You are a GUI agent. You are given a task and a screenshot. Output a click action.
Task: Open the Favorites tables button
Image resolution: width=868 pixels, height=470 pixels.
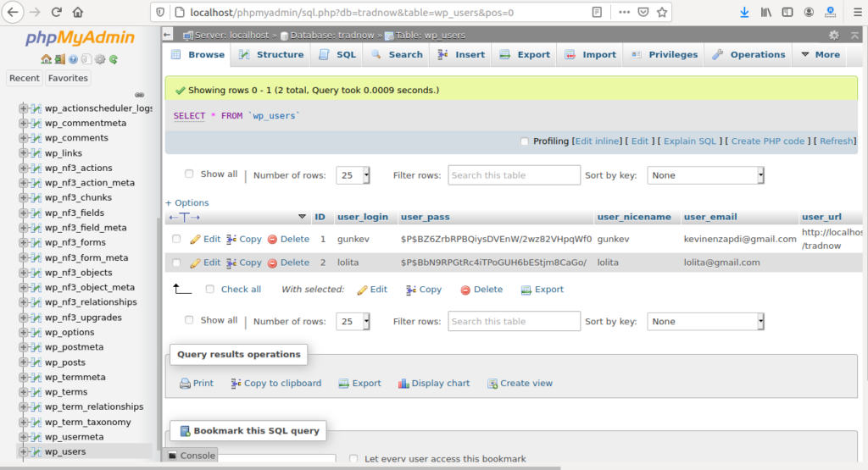(x=68, y=78)
